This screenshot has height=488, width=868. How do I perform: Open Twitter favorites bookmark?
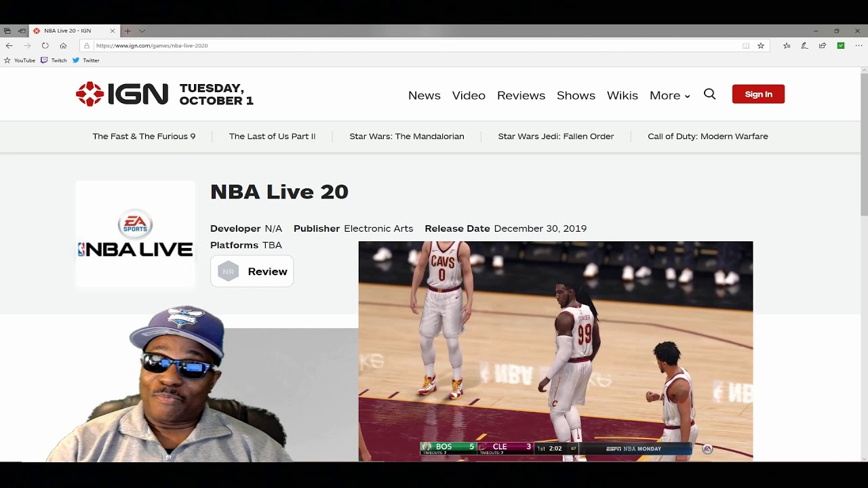85,60
